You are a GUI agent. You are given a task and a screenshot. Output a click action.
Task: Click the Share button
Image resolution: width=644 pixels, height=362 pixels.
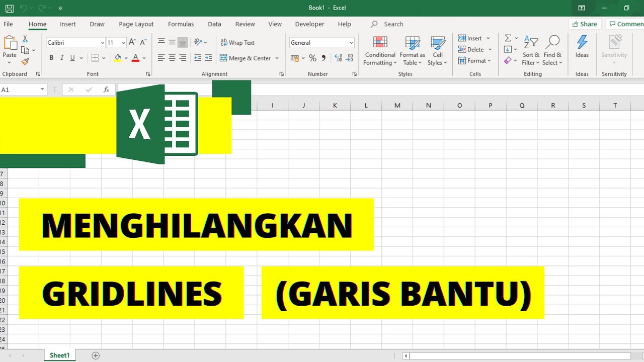(x=585, y=24)
